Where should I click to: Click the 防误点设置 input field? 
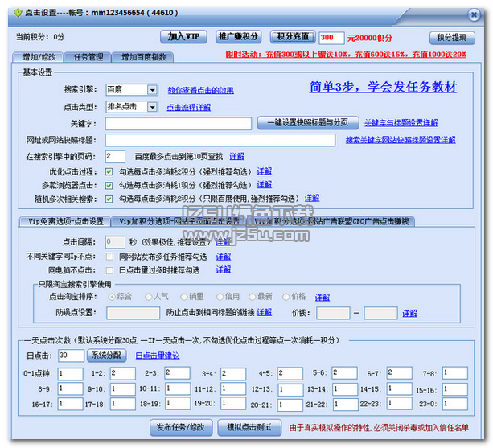click(x=133, y=313)
